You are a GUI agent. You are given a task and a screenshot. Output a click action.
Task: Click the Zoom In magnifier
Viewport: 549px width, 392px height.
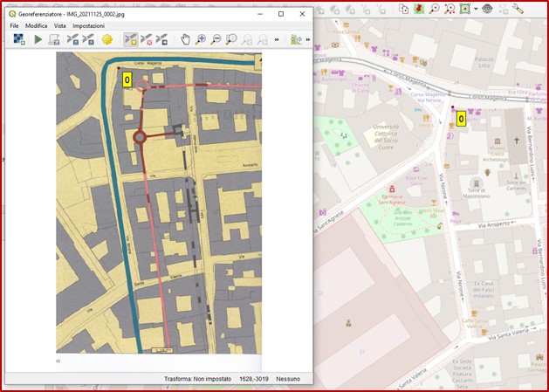click(x=201, y=39)
